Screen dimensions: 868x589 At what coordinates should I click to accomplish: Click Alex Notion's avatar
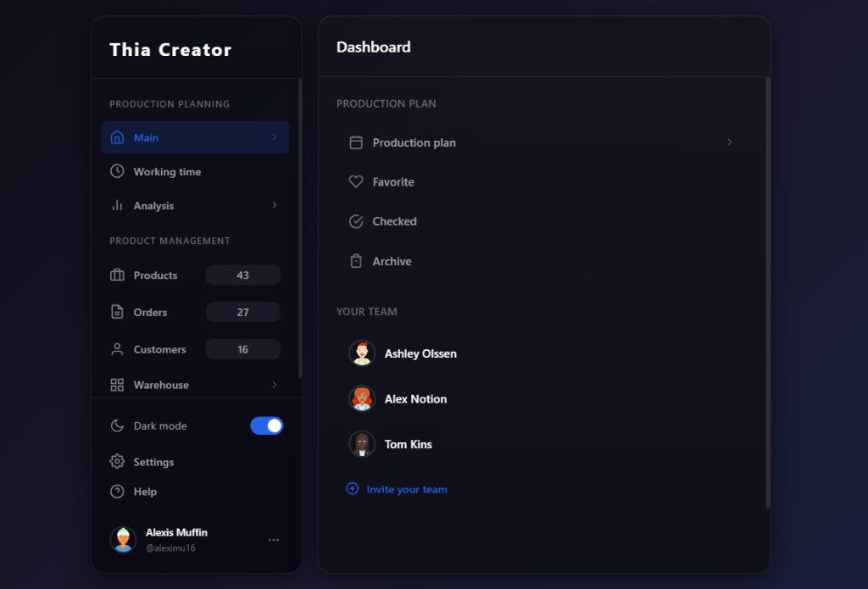(362, 398)
